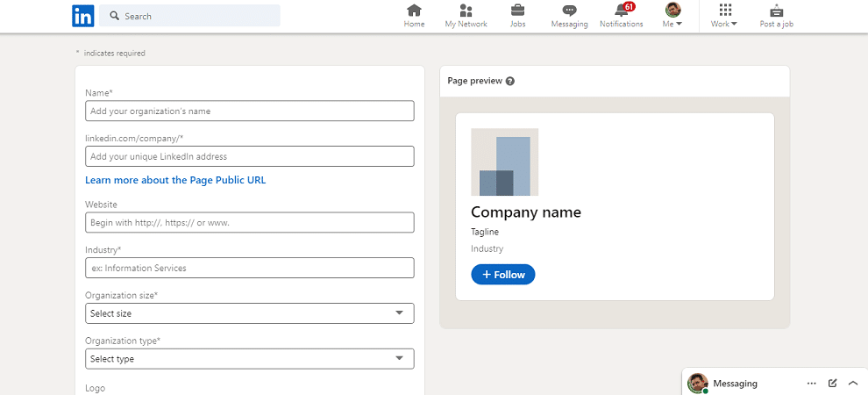The height and width of the screenshot is (395, 868).
Task: Expand the Messaging panel chevron
Action: [x=852, y=383]
